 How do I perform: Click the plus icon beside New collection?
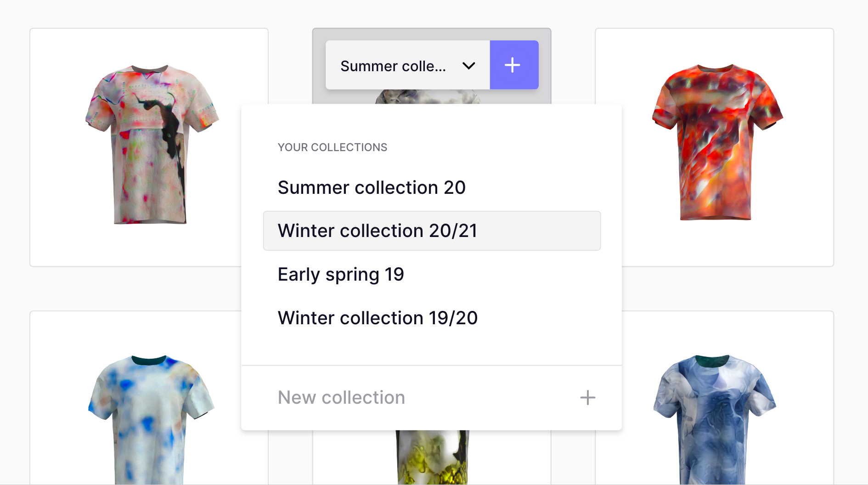tap(587, 398)
